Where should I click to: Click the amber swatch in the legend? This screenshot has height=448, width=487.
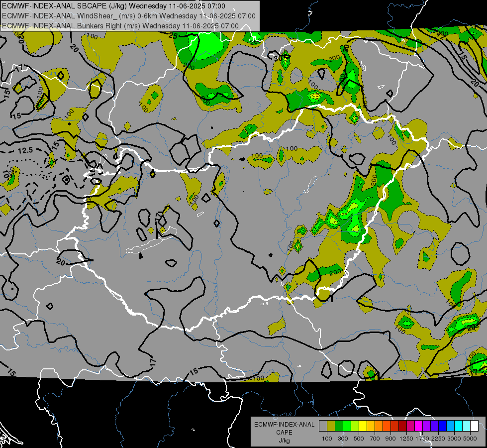click(x=371, y=426)
